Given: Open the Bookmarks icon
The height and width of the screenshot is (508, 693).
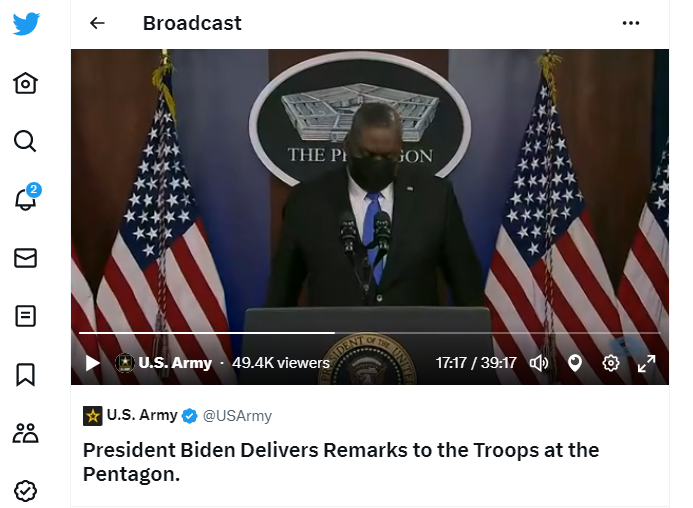Looking at the screenshot, I should [25, 374].
